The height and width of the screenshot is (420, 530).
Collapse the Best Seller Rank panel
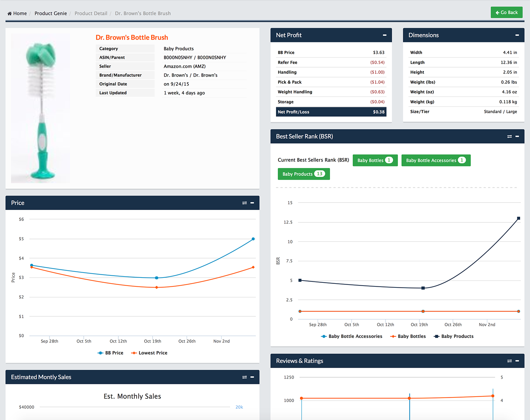tap(517, 136)
